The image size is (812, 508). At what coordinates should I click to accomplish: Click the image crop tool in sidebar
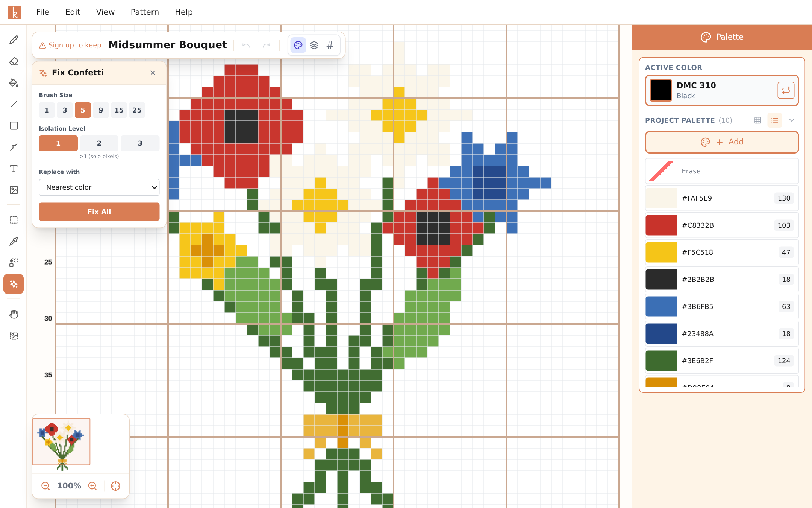[x=14, y=335]
